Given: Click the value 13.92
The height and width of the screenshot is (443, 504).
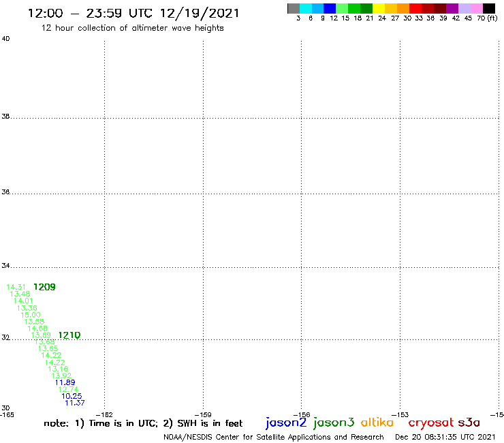Looking at the screenshot, I should (x=61, y=376).
